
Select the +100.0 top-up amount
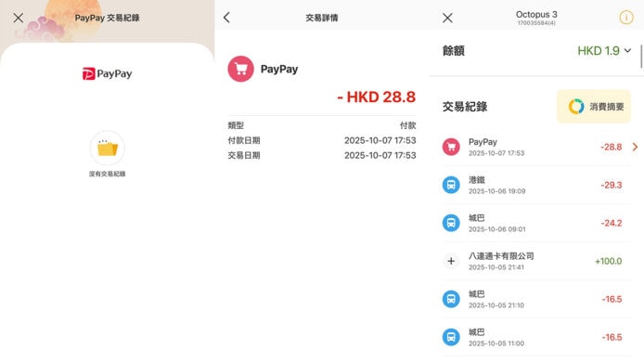point(608,261)
